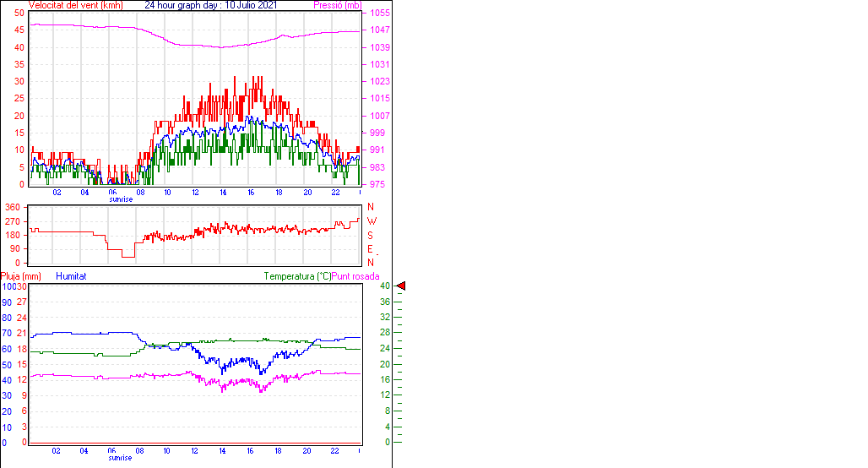
Task: Click the 'Velocitat del vent (kmh)' label
Action: point(63,5)
